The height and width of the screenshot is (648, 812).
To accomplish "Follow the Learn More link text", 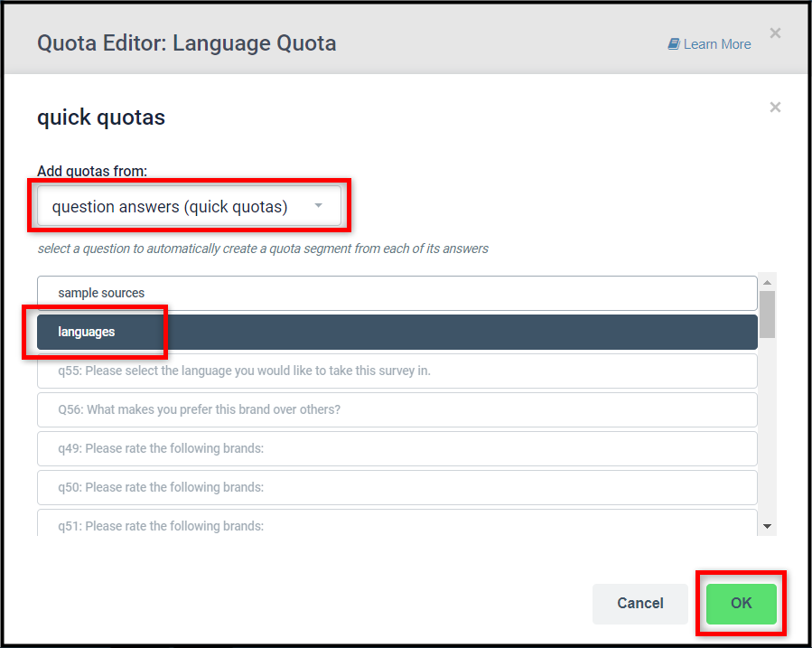I will (717, 44).
